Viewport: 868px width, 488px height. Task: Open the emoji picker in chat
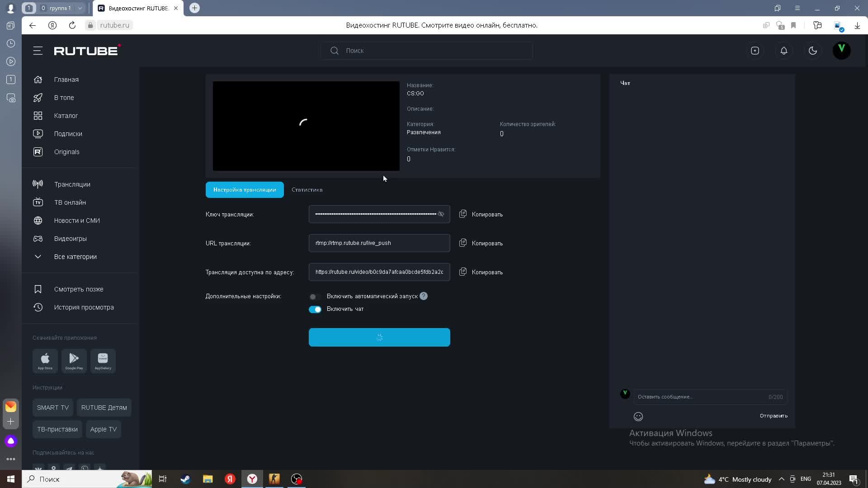[x=638, y=416]
